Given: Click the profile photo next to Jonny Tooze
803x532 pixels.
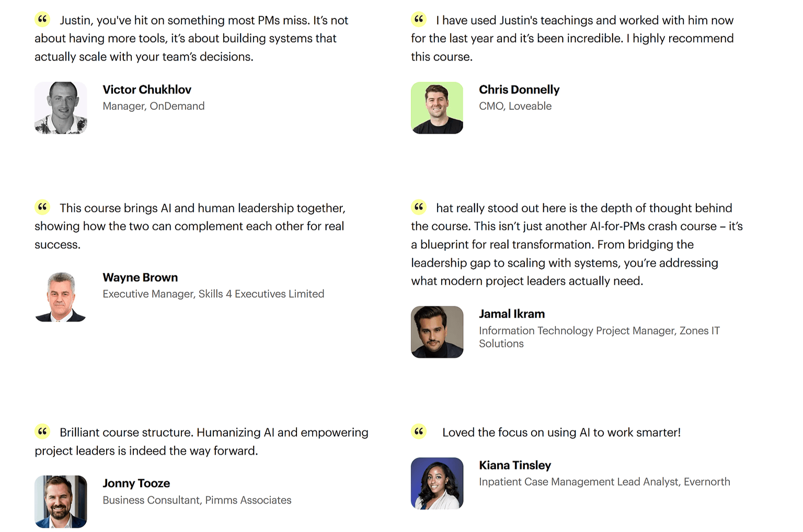Looking at the screenshot, I should 61,502.
